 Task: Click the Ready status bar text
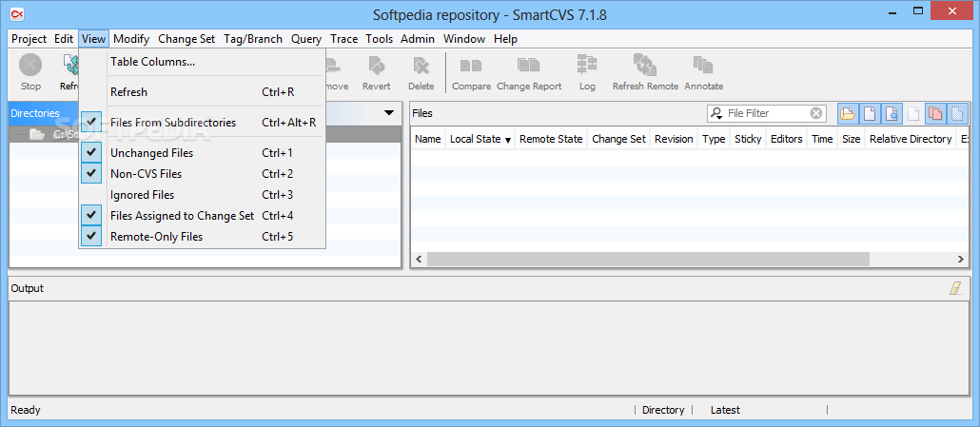26,410
